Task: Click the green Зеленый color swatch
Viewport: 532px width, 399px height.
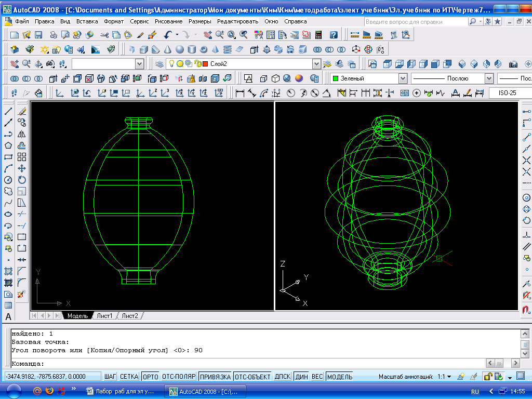Action: tap(336, 78)
